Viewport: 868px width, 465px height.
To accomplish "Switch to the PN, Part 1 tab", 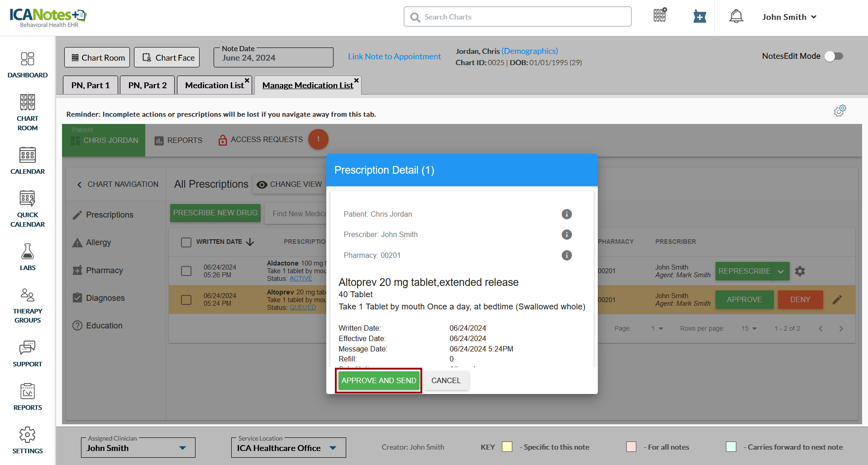I will (x=91, y=85).
